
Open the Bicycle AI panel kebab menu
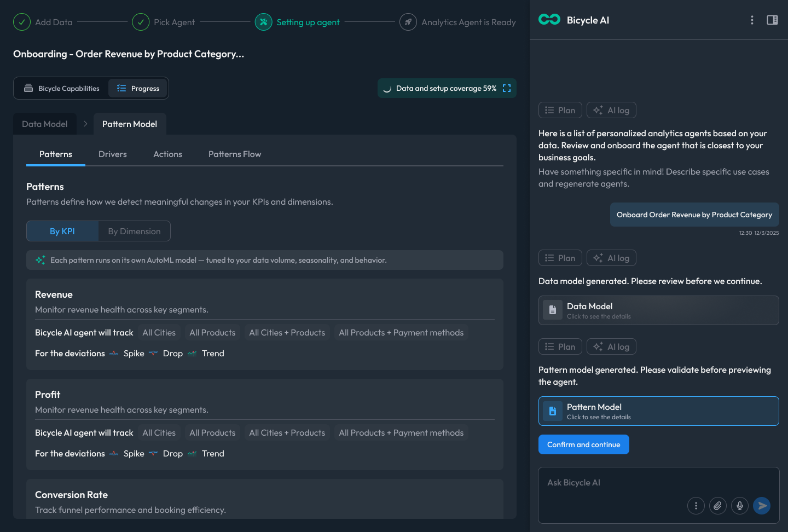pyautogui.click(x=752, y=20)
